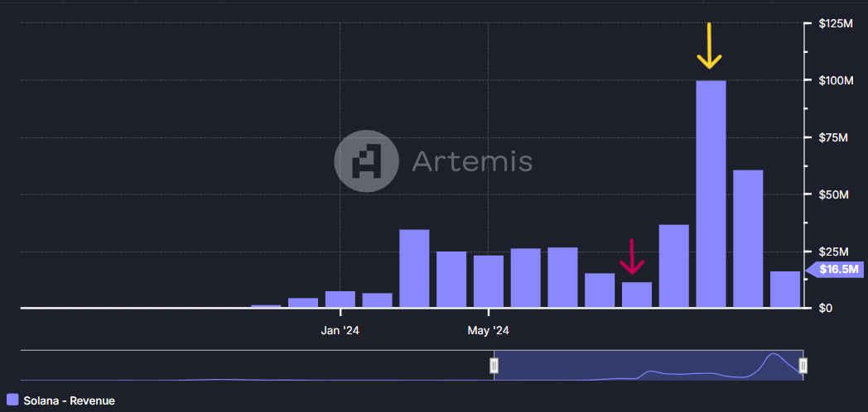Click the highlighted range in the navigator
This screenshot has width=868, height=412.
click(x=646, y=365)
